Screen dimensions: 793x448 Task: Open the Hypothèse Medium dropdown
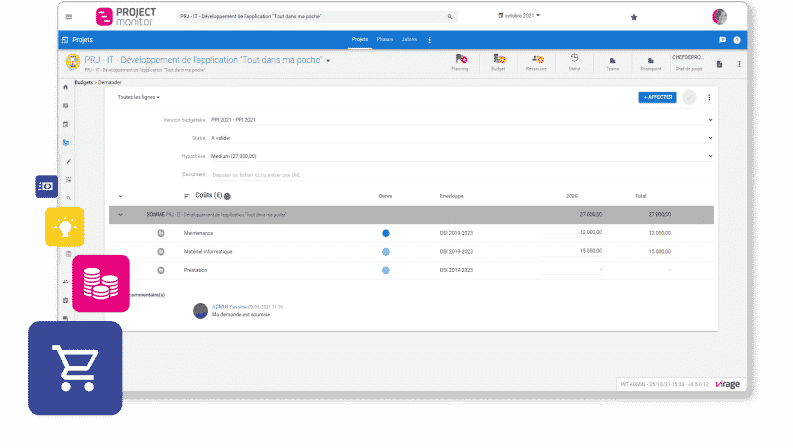461,156
